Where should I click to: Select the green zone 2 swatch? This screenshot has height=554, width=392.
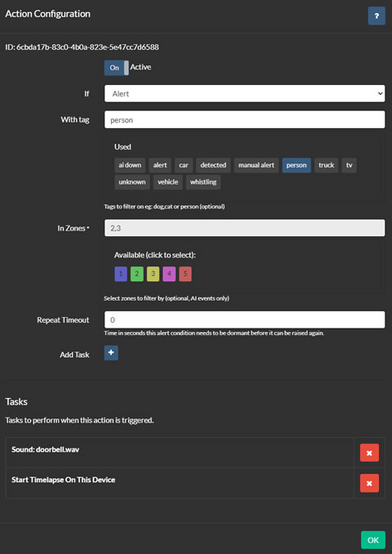point(137,274)
